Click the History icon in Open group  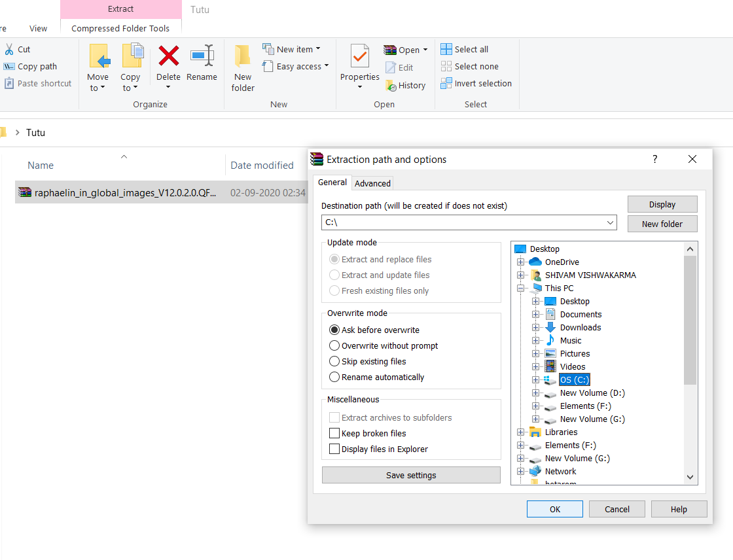pos(391,86)
